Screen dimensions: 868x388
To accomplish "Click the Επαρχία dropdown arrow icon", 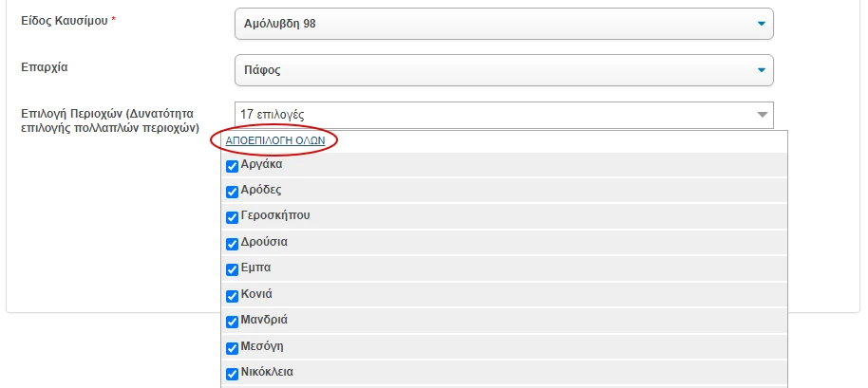I will point(761,70).
